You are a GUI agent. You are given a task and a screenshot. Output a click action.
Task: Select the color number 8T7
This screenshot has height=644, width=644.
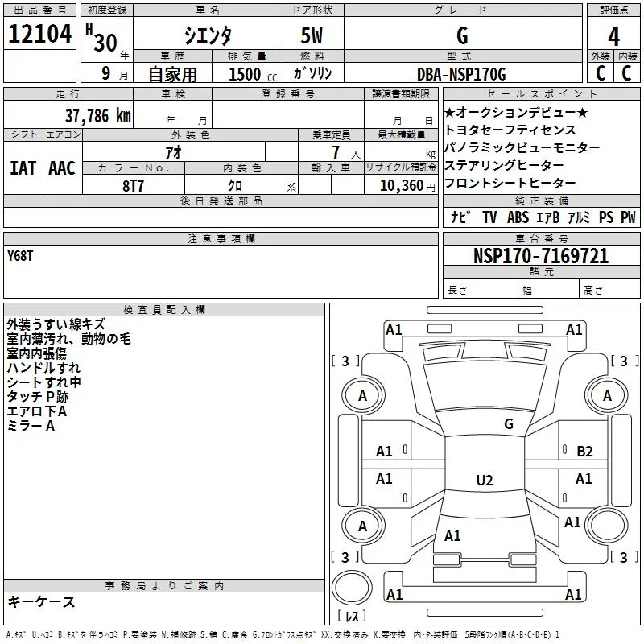(133, 186)
